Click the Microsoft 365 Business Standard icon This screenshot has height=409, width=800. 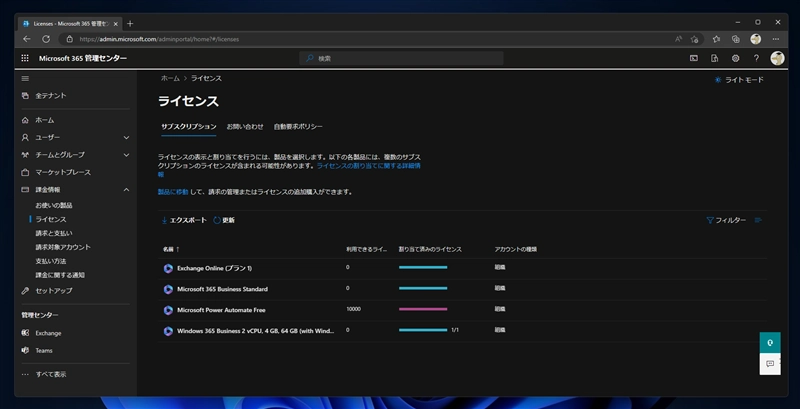pos(168,289)
